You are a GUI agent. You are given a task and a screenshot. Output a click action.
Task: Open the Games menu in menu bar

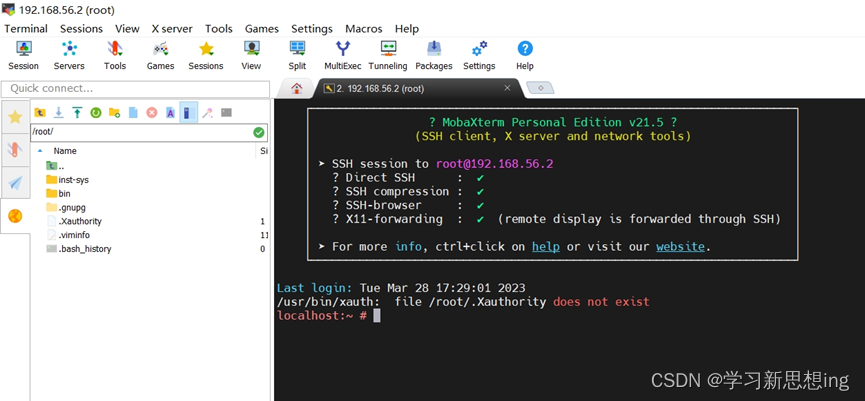(x=262, y=29)
